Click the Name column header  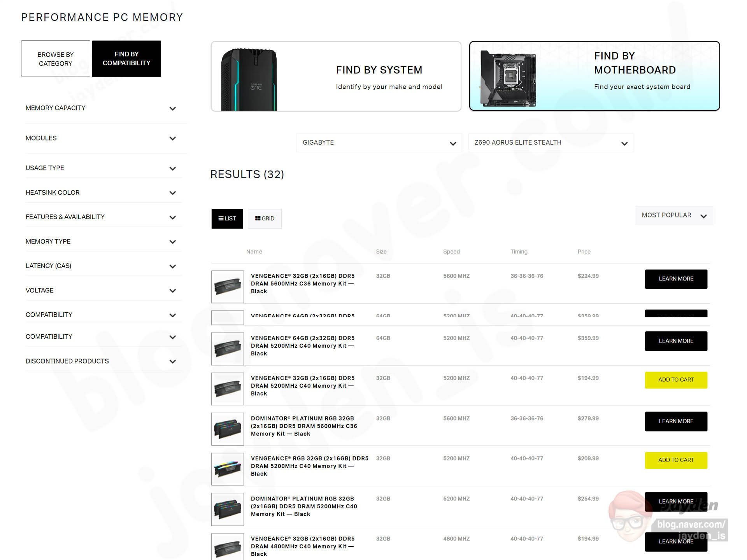tap(254, 252)
